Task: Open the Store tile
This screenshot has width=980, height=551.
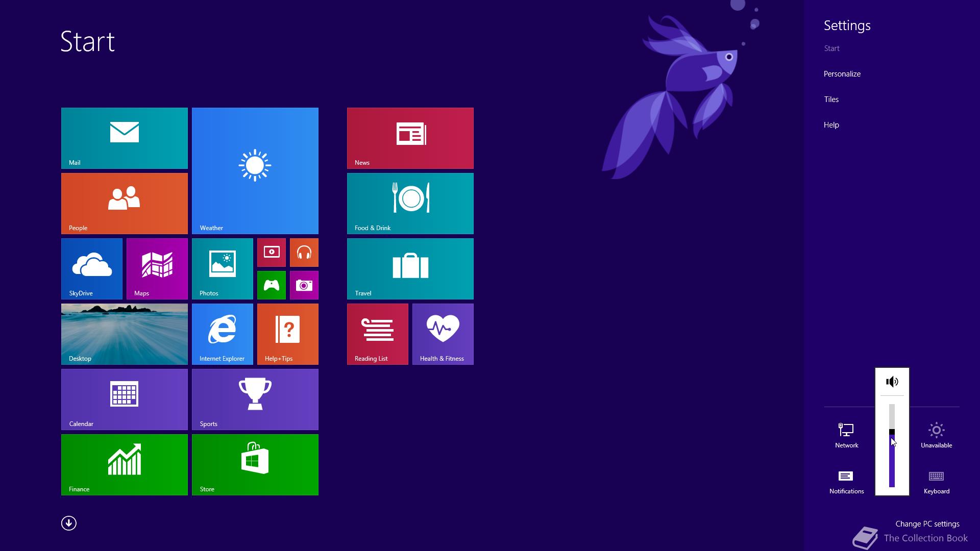Action: pos(255,465)
